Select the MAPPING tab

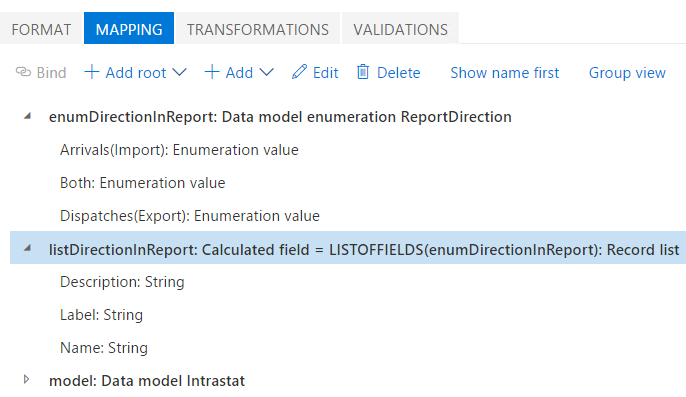(129, 29)
